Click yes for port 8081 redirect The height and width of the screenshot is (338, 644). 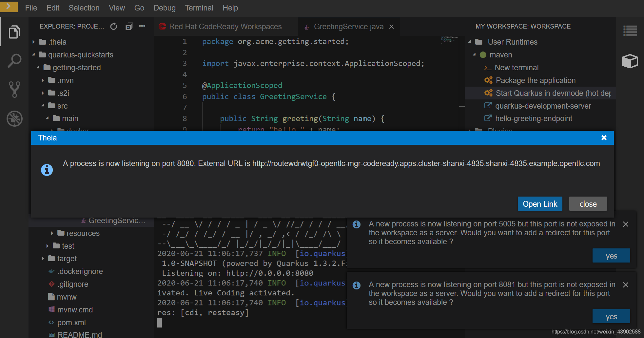point(611,316)
